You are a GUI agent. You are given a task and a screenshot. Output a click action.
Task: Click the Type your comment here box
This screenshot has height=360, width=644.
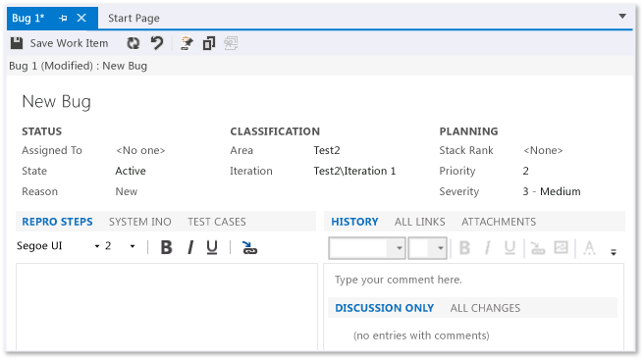tap(398, 280)
